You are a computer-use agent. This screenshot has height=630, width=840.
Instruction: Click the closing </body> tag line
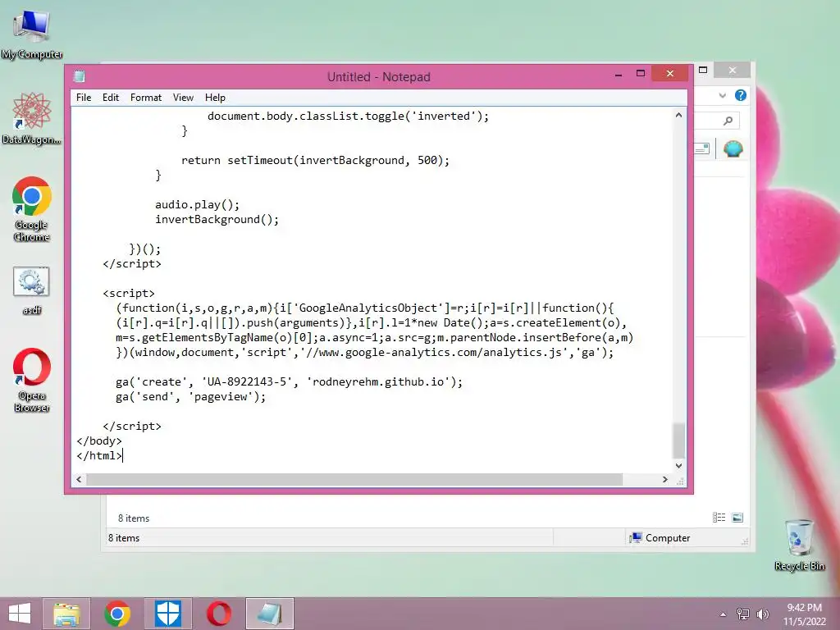(99, 441)
